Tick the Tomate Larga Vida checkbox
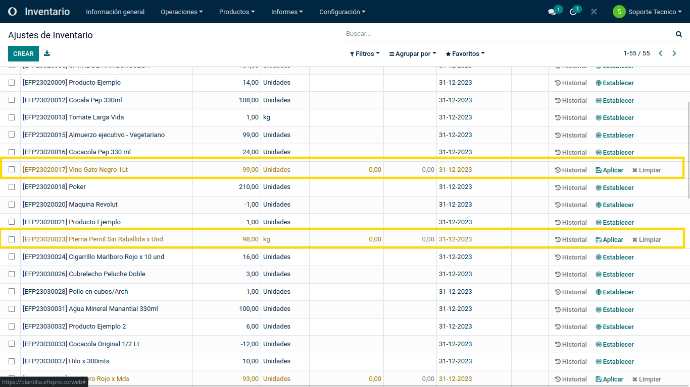Screen dimensions: 690x387 [x=11, y=118]
